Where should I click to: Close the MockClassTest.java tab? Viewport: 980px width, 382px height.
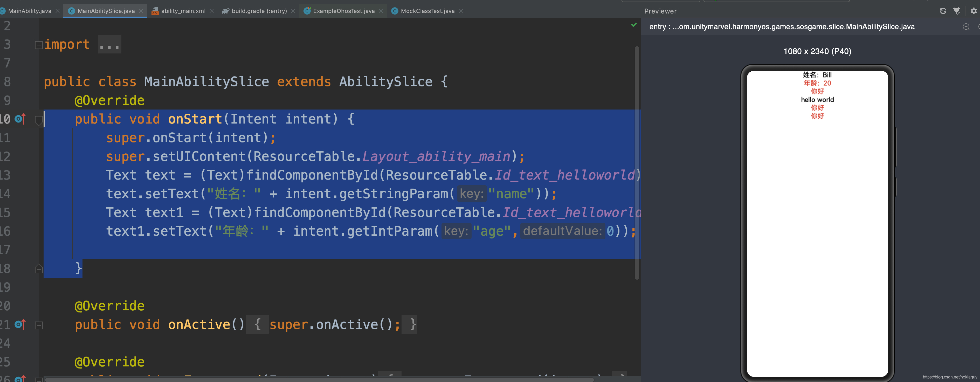tap(461, 11)
